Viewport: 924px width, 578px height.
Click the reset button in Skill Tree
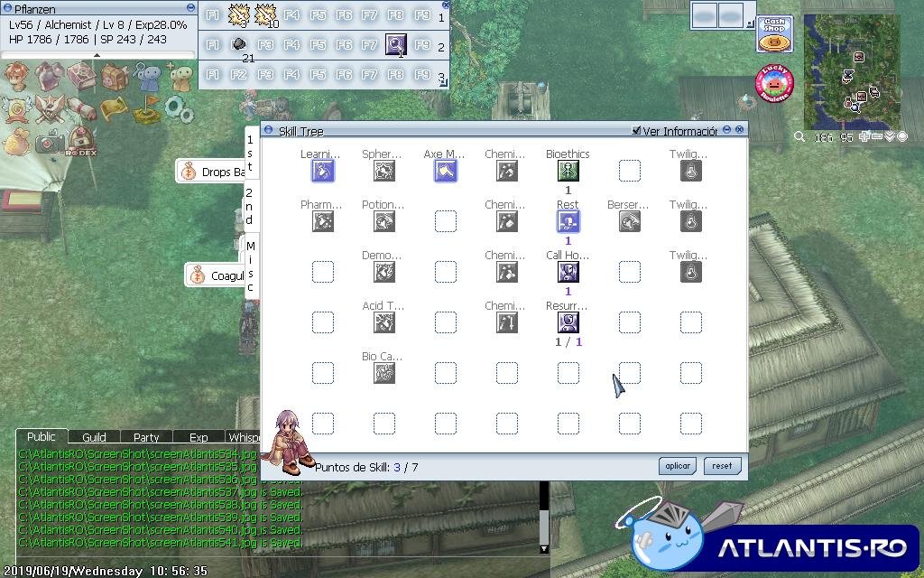point(722,466)
